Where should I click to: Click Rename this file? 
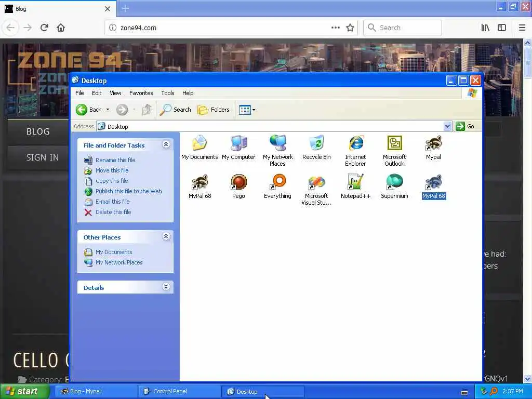115,160
